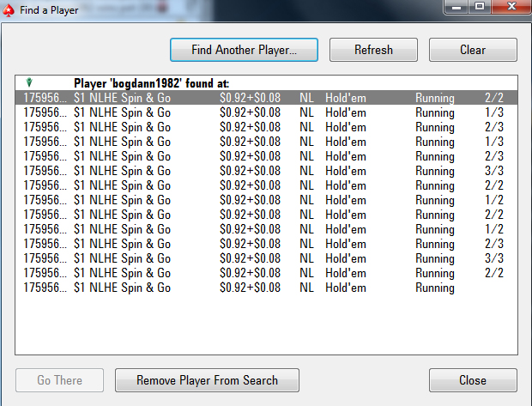Select the header 'Player 'bogdann1982' found at:'
This screenshot has width=532, height=406.
click(x=151, y=83)
